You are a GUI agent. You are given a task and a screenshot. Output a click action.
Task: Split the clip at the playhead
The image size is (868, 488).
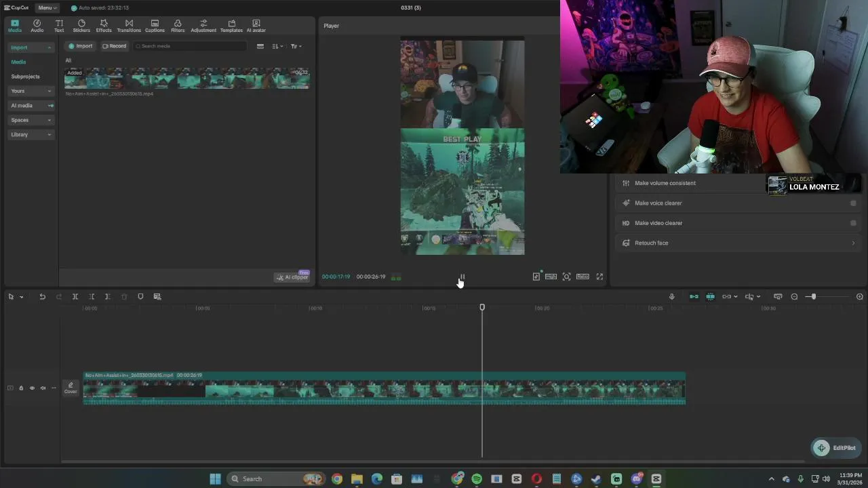pyautogui.click(x=75, y=297)
